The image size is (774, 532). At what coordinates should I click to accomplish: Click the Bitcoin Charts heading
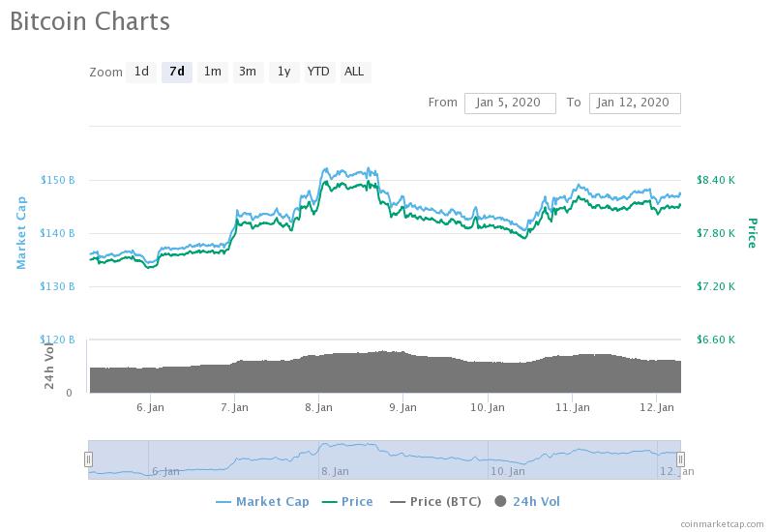point(90,21)
